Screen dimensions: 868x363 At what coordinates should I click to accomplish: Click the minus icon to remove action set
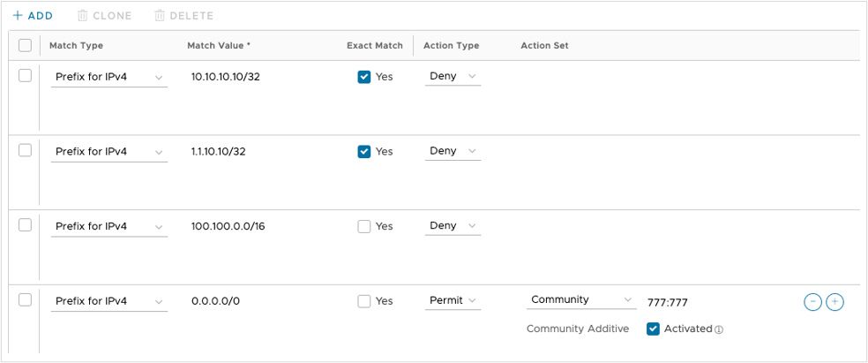click(812, 302)
